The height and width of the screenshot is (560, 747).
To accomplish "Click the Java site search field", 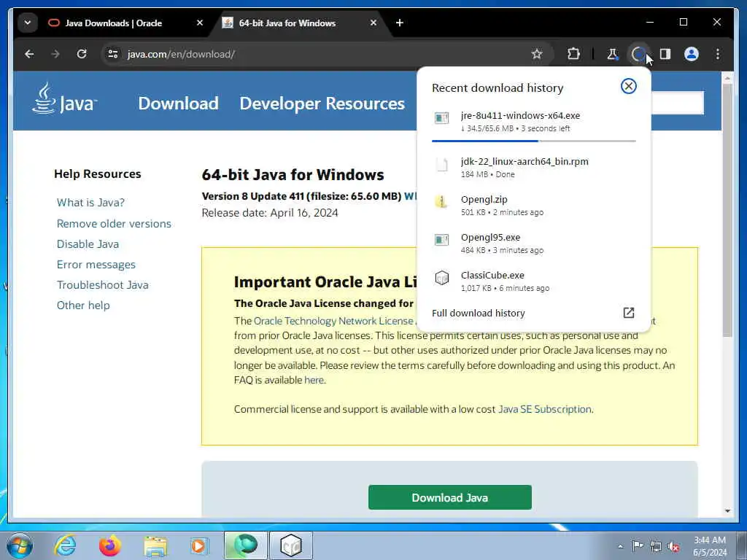I will pyautogui.click(x=678, y=103).
